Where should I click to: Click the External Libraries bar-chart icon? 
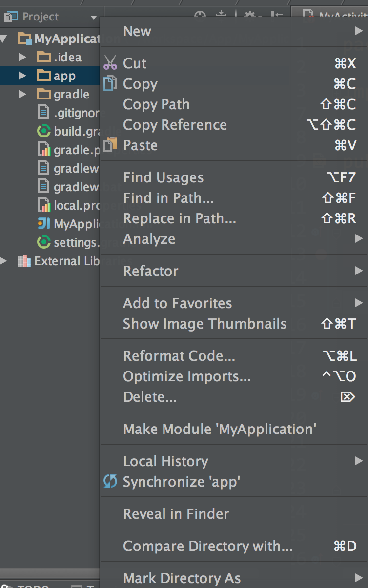(x=24, y=261)
